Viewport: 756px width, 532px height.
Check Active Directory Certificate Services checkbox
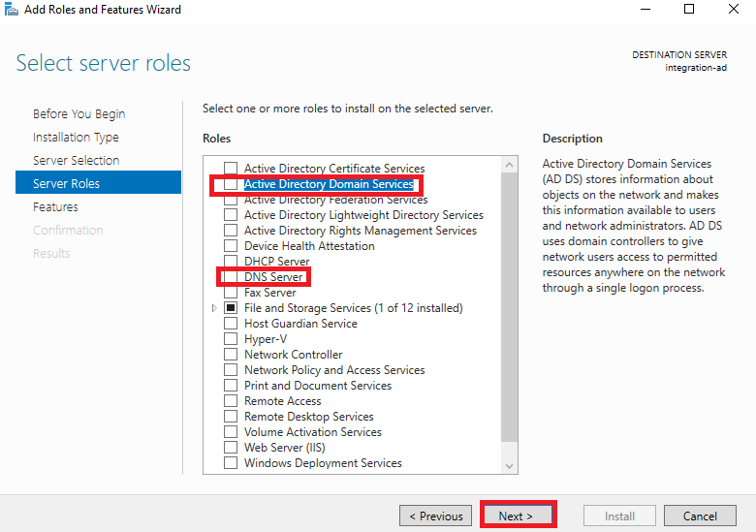pos(231,169)
